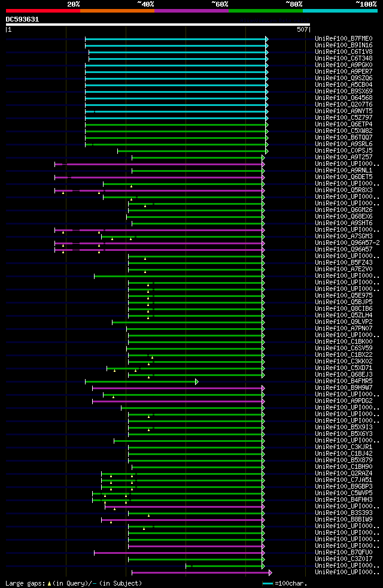
Task: Select the UniRef100_C3KK02 label
Action: coord(344,362)
